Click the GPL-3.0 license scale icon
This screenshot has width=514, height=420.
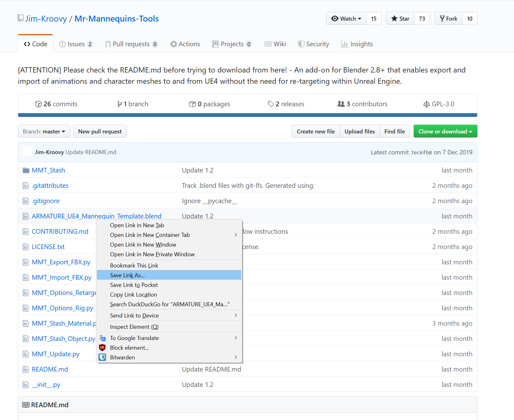pyautogui.click(x=426, y=104)
